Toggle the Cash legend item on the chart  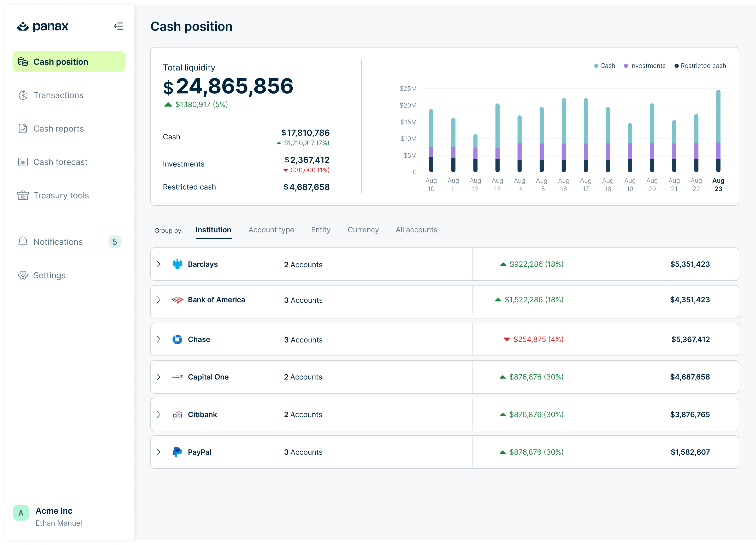[x=605, y=66]
